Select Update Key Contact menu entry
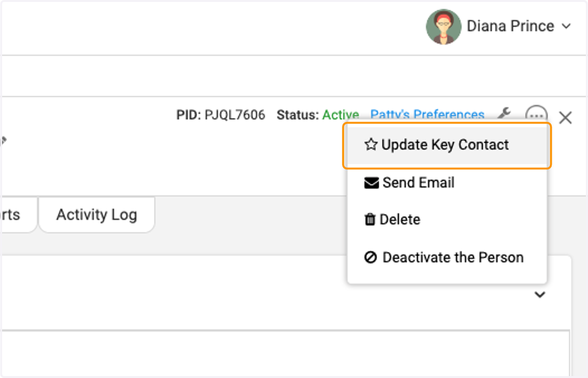The height and width of the screenshot is (378, 588). [447, 145]
